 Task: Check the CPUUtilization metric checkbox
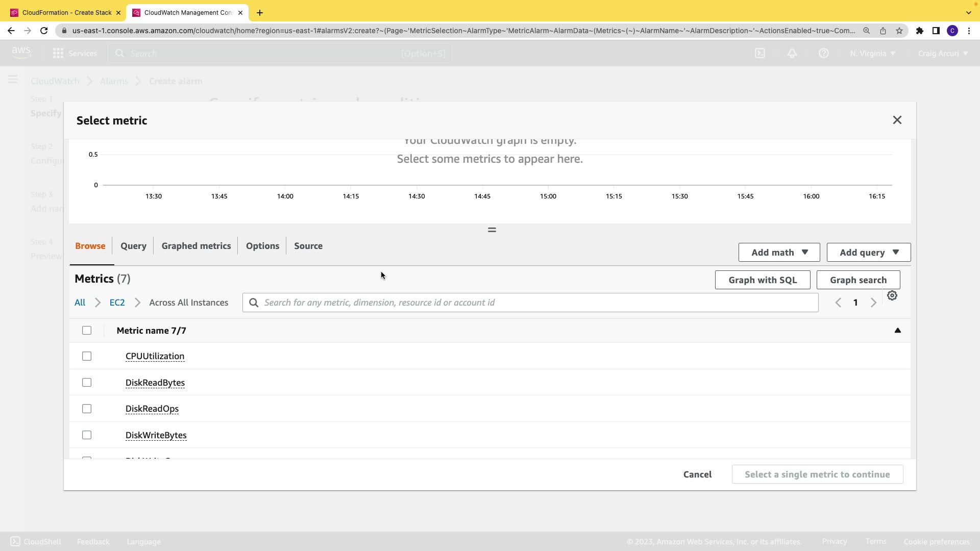87,356
